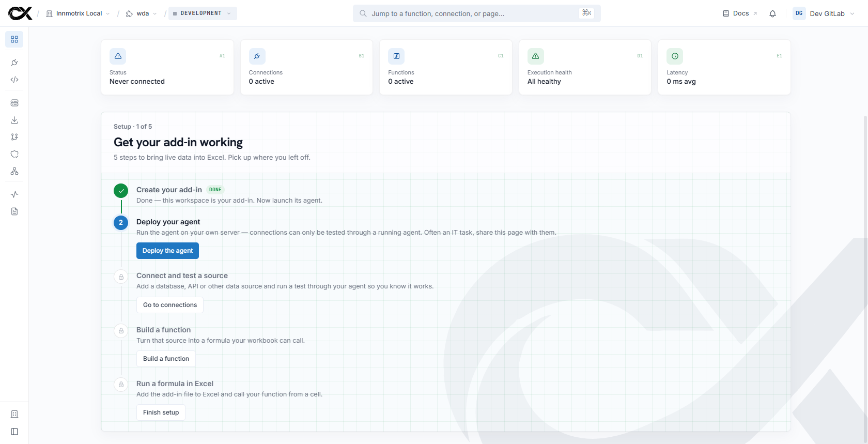Open the hierarchy network icon in sidebar

coord(14,171)
